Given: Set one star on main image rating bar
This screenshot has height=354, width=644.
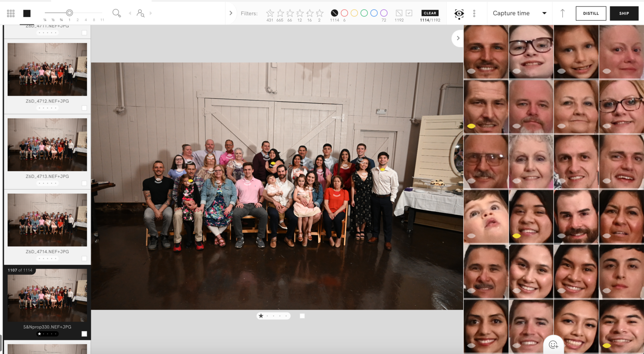Looking at the screenshot, I should point(261,316).
